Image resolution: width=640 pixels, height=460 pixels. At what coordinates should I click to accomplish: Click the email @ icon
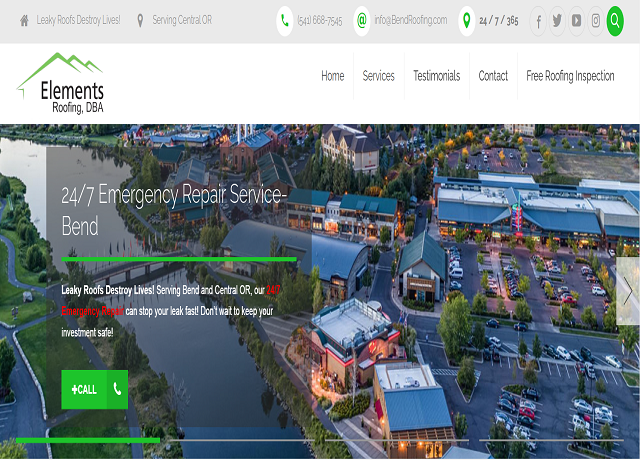point(361,20)
